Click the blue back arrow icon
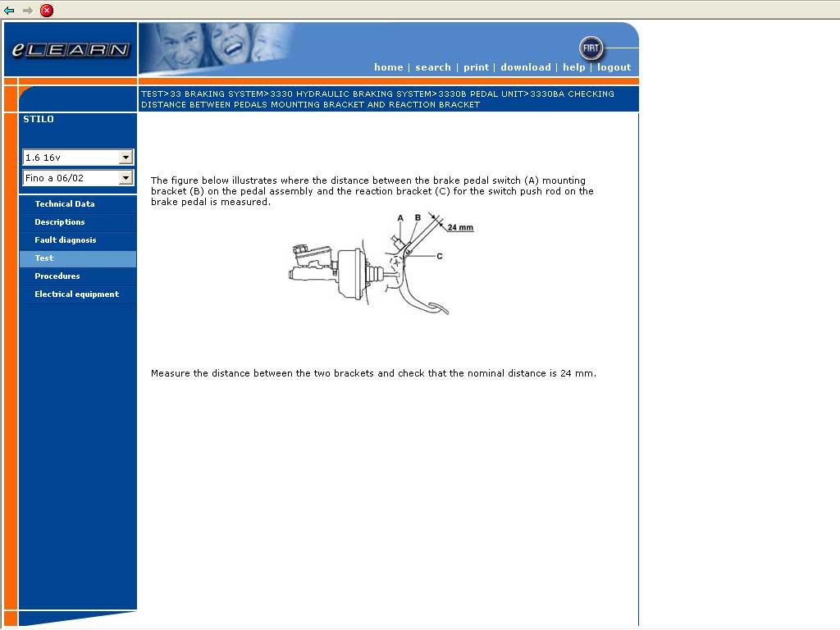Image resolution: width=840 pixels, height=630 pixels. point(9,10)
